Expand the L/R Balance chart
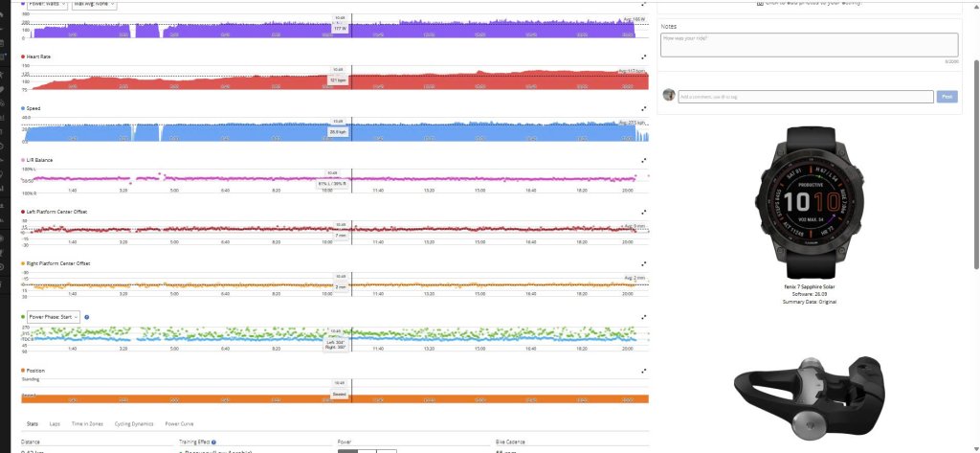The width and height of the screenshot is (980, 453). (x=644, y=161)
